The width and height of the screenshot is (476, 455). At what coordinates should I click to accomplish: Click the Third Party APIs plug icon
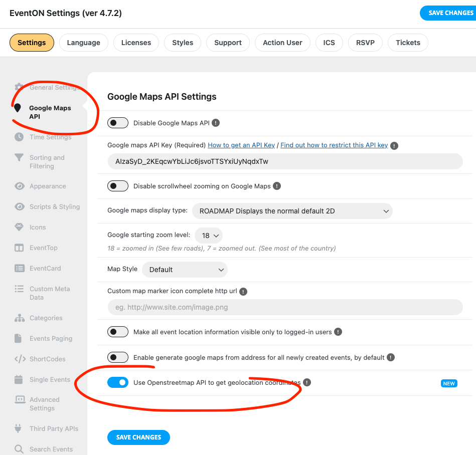(18, 428)
